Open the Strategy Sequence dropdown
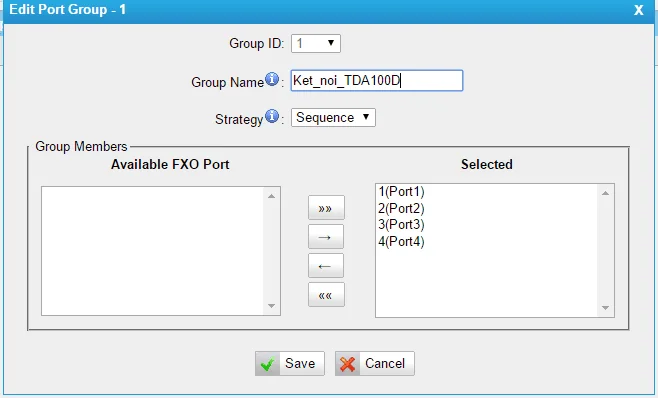 click(333, 118)
